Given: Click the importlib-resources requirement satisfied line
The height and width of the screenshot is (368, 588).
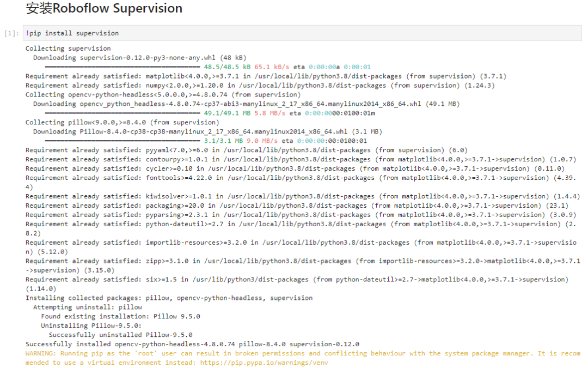Looking at the screenshot, I should (301, 247).
